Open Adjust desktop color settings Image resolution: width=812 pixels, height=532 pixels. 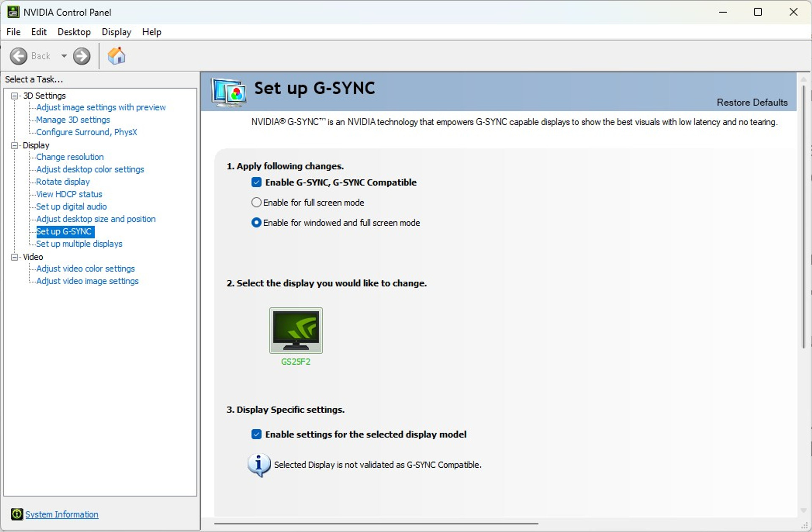(90, 169)
